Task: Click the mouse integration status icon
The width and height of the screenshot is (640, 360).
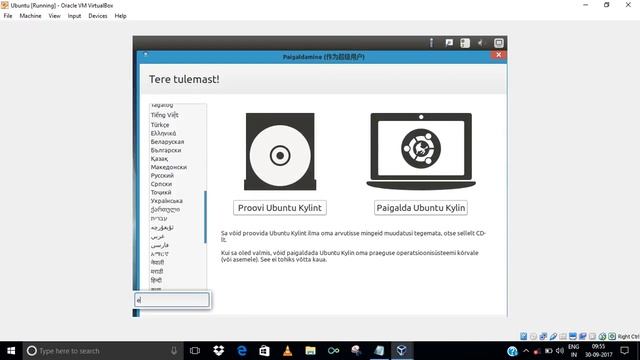Action: pyautogui.click(x=602, y=336)
